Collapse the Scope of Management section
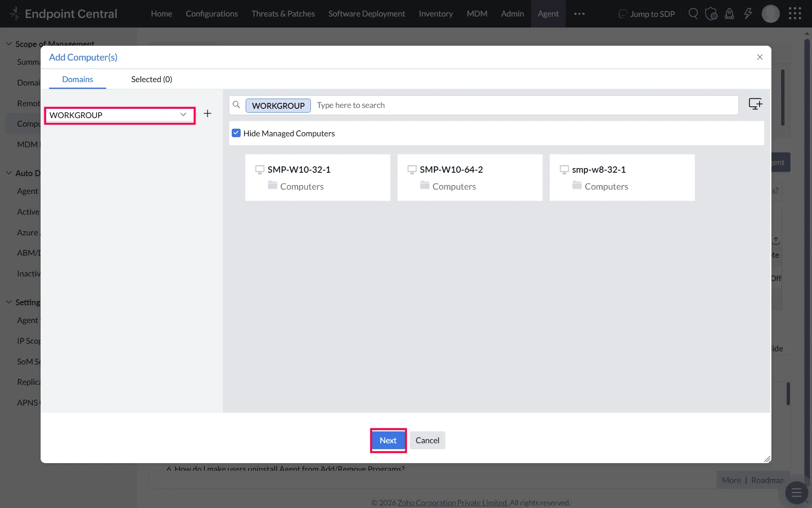 tap(9, 44)
